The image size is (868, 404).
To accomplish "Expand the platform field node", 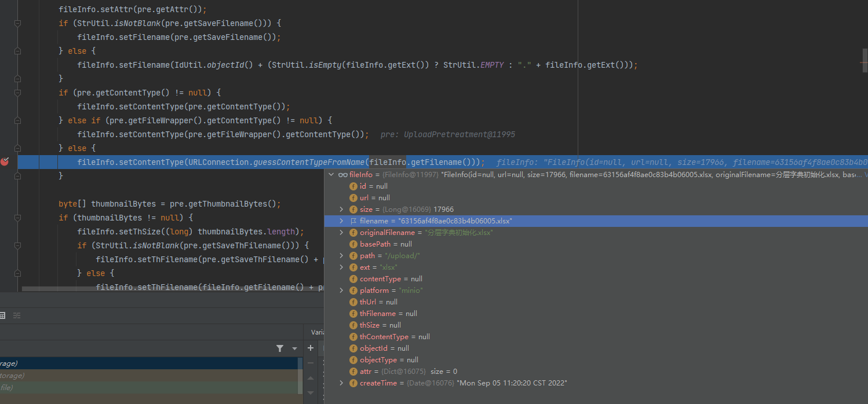I will 342,290.
